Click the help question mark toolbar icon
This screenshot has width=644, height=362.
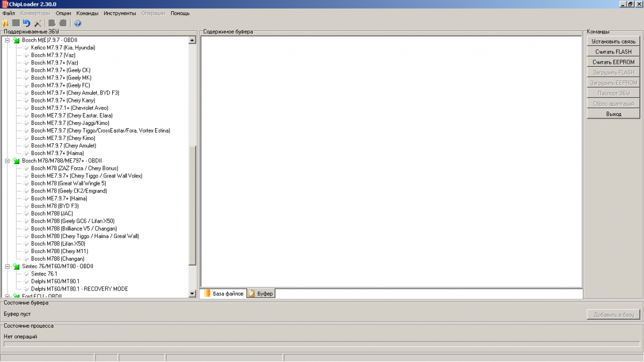tap(77, 23)
